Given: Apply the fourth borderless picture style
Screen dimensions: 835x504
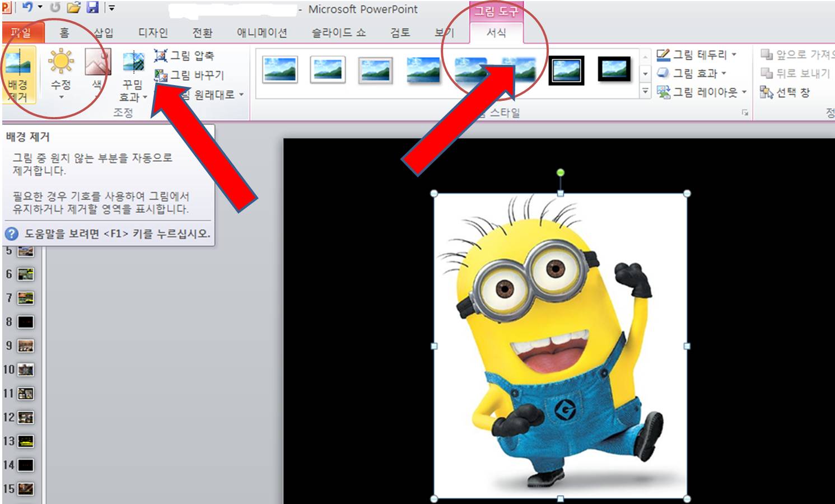Looking at the screenshot, I should tap(423, 69).
